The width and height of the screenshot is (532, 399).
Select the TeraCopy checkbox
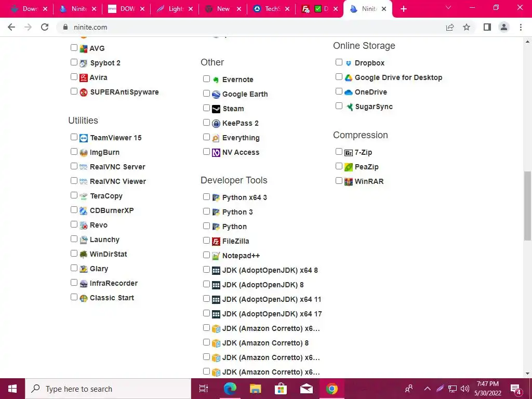tap(74, 195)
